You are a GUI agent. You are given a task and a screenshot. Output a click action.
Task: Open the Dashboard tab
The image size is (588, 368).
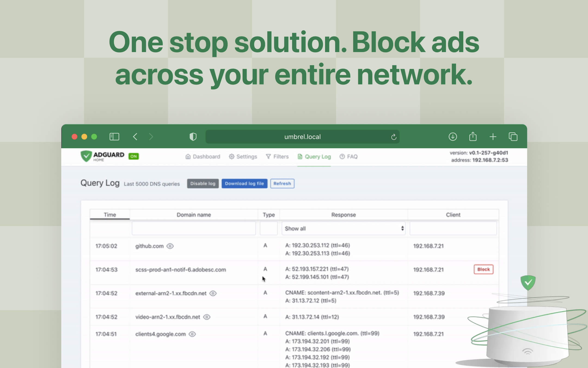pos(203,156)
